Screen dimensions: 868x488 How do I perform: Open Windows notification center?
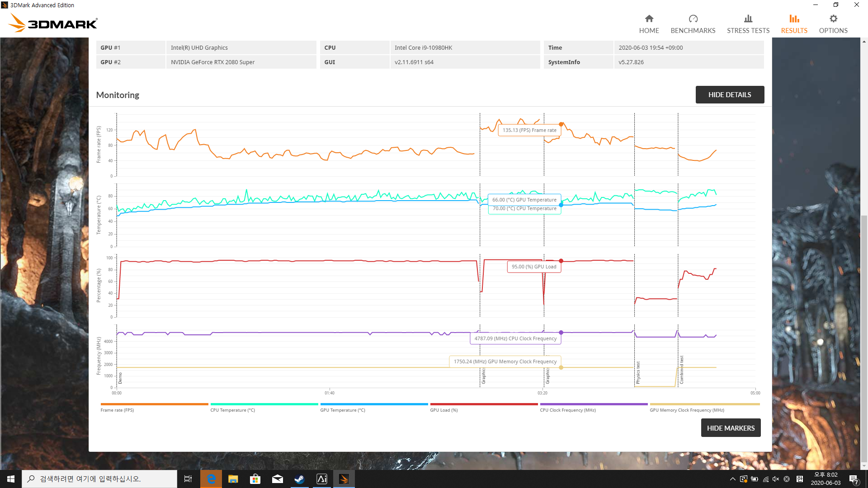pos(854,479)
